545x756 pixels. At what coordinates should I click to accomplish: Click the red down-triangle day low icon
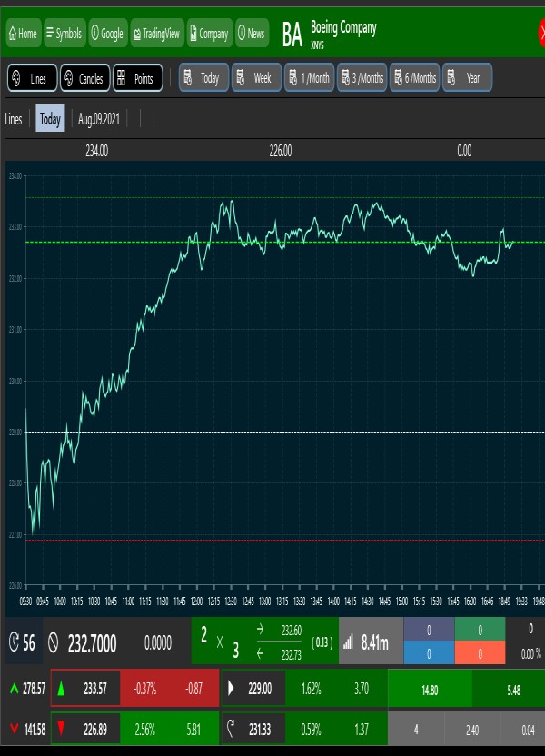click(62, 729)
